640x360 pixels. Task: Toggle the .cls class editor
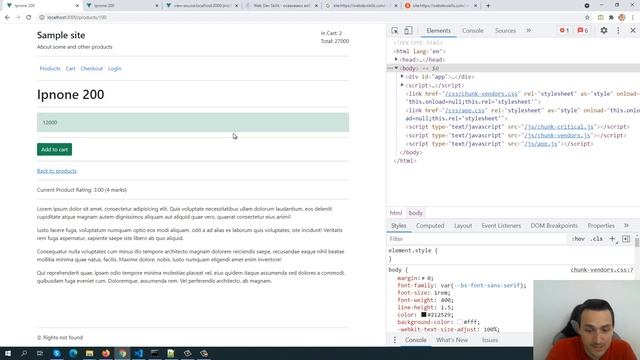tap(596, 239)
